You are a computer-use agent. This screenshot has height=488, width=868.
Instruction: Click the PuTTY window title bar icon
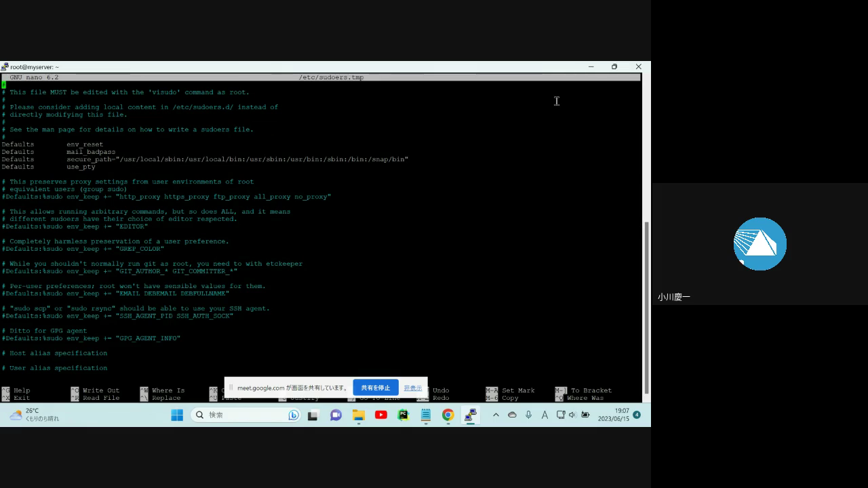click(5, 67)
